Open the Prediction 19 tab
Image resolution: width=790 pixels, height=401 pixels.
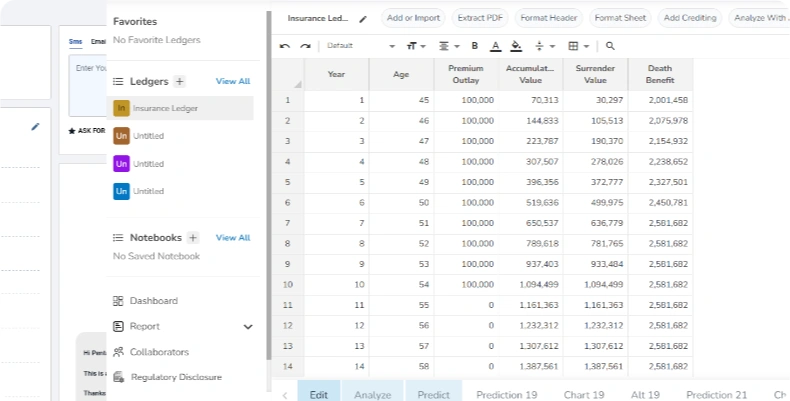point(507,394)
